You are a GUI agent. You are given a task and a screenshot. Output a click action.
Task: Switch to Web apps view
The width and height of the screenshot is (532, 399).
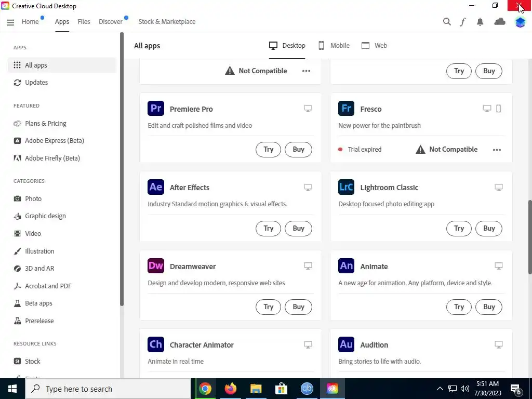click(x=374, y=46)
